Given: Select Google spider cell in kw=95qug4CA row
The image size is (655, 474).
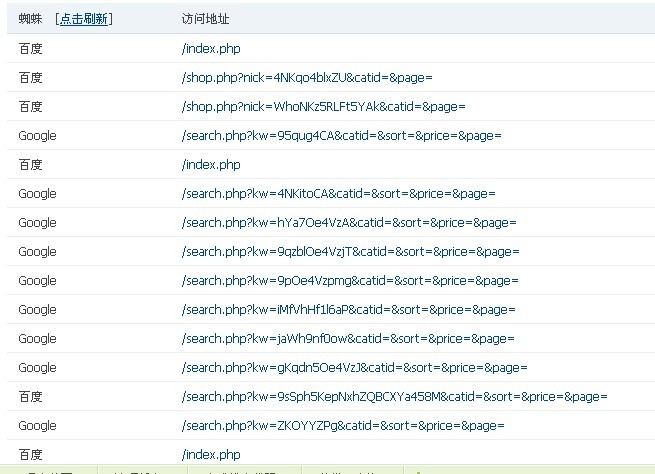Looking at the screenshot, I should [37, 135].
